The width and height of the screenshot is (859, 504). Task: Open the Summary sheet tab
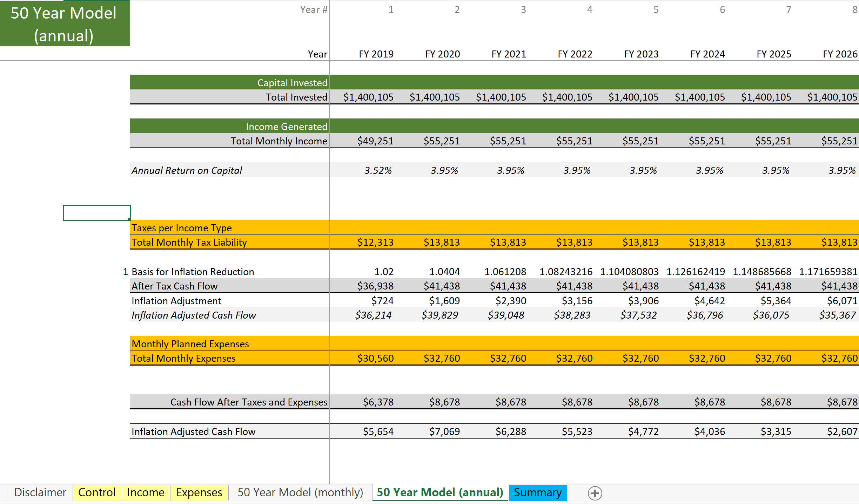point(538,492)
